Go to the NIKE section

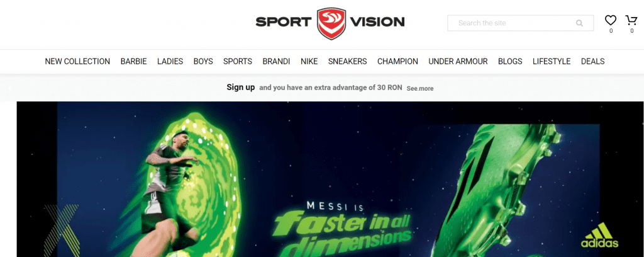point(309,62)
